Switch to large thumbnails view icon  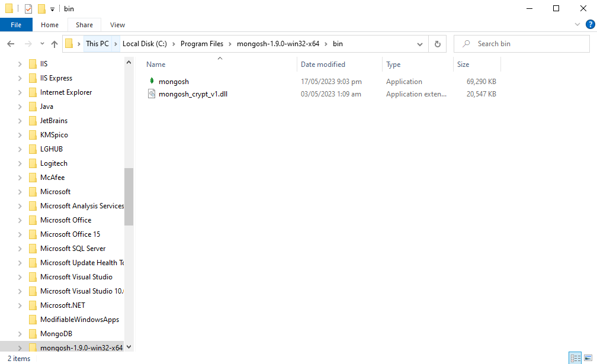coord(588,358)
